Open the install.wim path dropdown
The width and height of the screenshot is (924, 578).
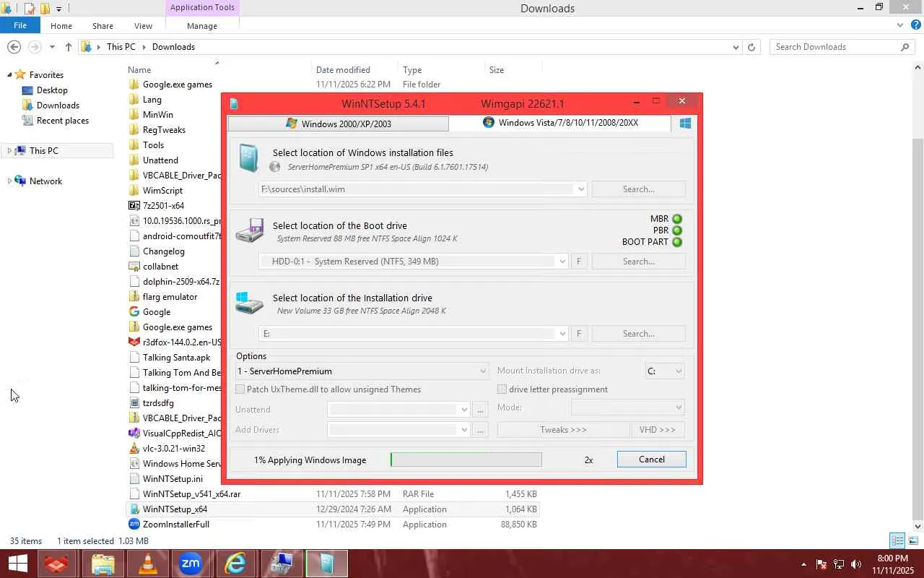coord(580,189)
